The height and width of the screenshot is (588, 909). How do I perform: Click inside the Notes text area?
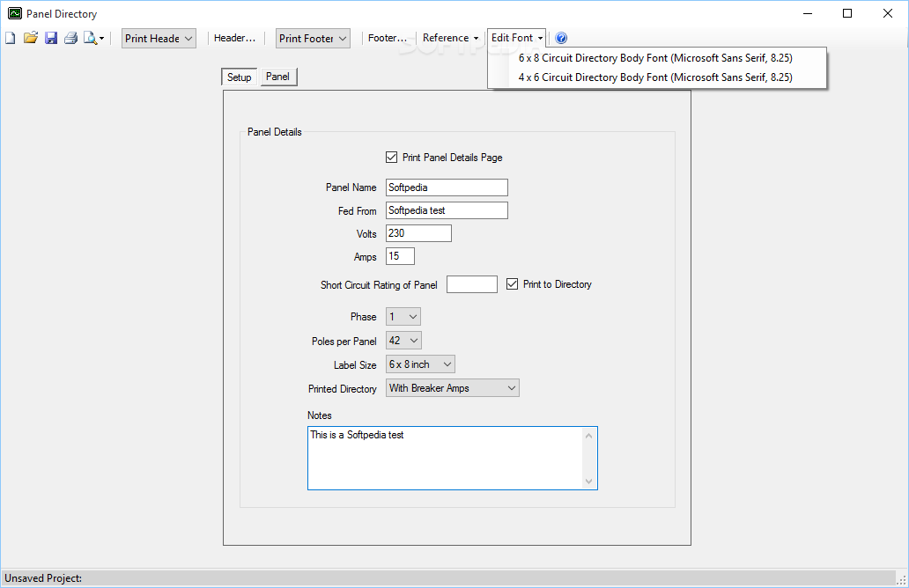(x=445, y=459)
